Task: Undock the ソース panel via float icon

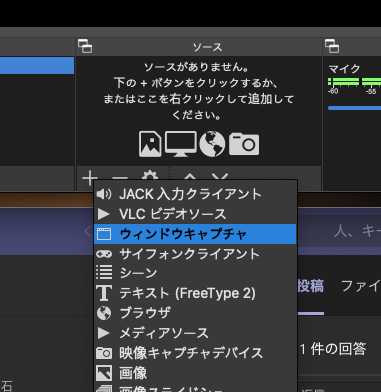Action: [x=85, y=46]
